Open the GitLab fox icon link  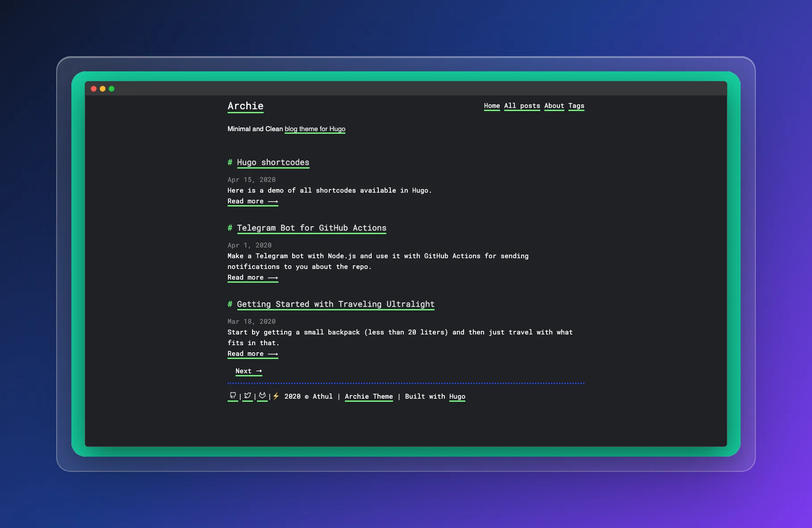click(262, 396)
